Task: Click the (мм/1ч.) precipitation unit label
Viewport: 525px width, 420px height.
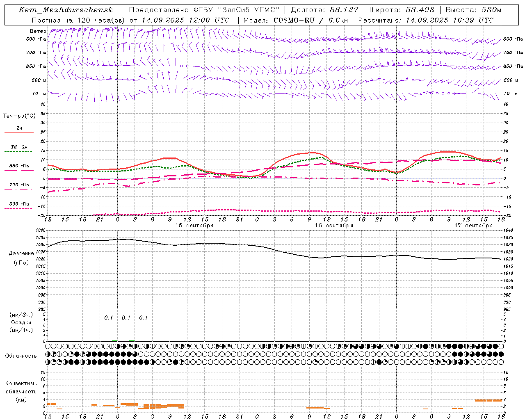Action: point(21,330)
